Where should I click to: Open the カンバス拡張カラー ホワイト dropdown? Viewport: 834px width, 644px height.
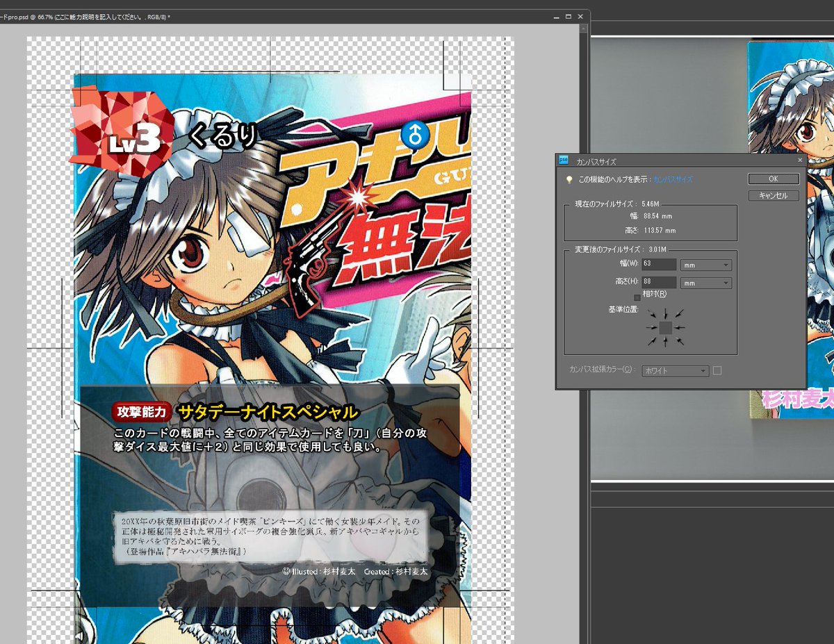[x=675, y=370]
